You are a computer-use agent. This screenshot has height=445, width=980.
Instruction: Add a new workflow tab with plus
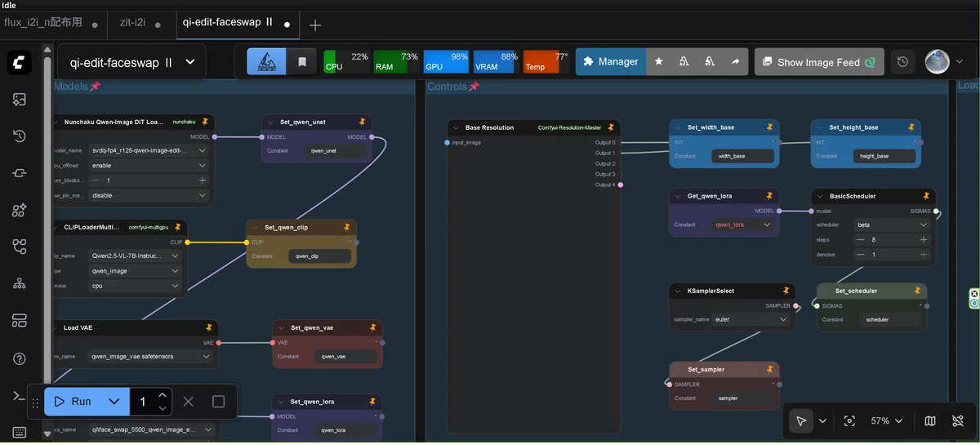pos(315,24)
